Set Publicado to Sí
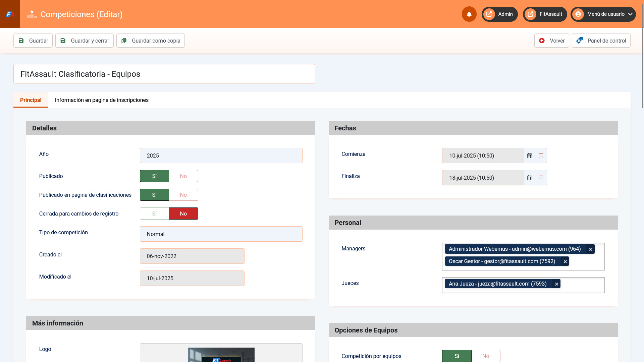The image size is (644, 362). pos(154,176)
